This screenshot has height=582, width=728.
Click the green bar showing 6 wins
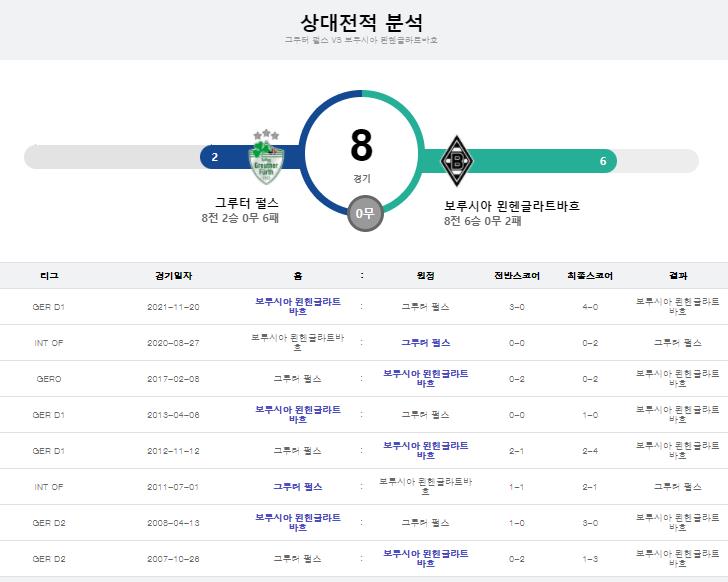[519, 161]
